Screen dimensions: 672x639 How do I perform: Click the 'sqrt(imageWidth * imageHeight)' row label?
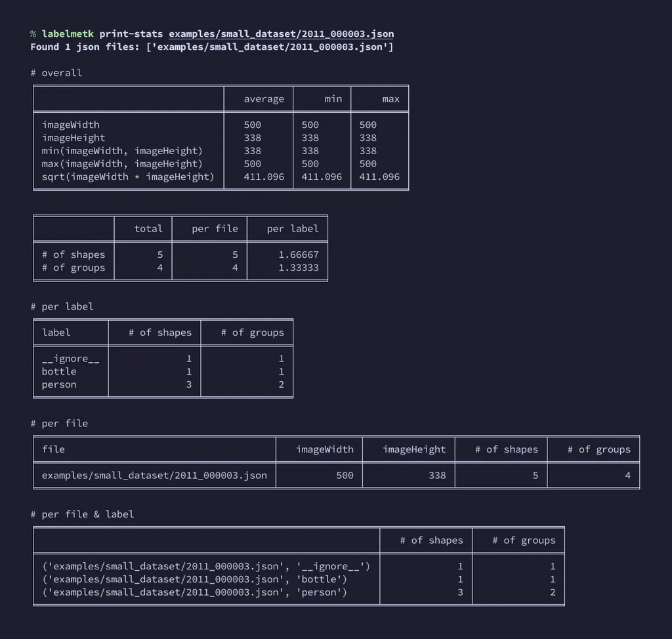point(128,176)
